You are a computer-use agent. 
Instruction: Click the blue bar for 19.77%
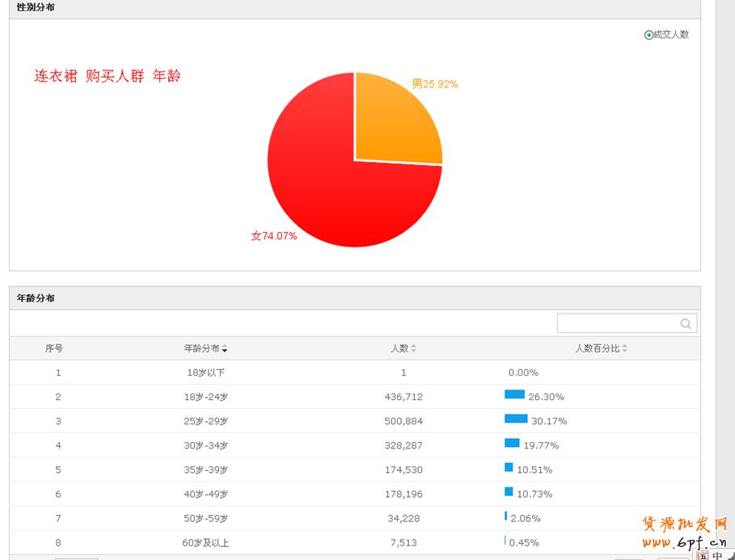click(x=512, y=443)
